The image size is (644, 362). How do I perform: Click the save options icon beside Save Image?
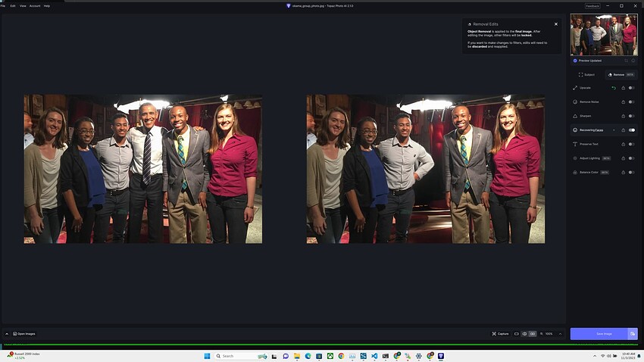pos(633,333)
